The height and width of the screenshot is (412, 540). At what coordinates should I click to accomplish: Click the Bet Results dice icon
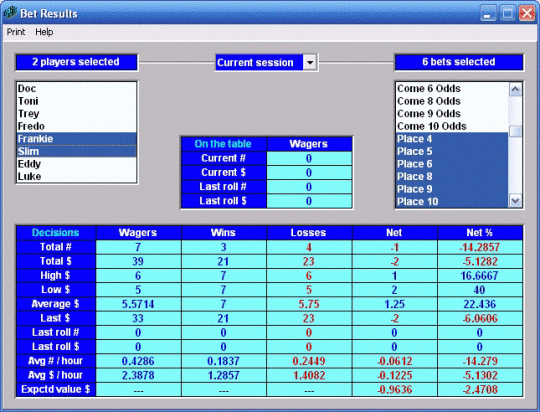pos(10,12)
